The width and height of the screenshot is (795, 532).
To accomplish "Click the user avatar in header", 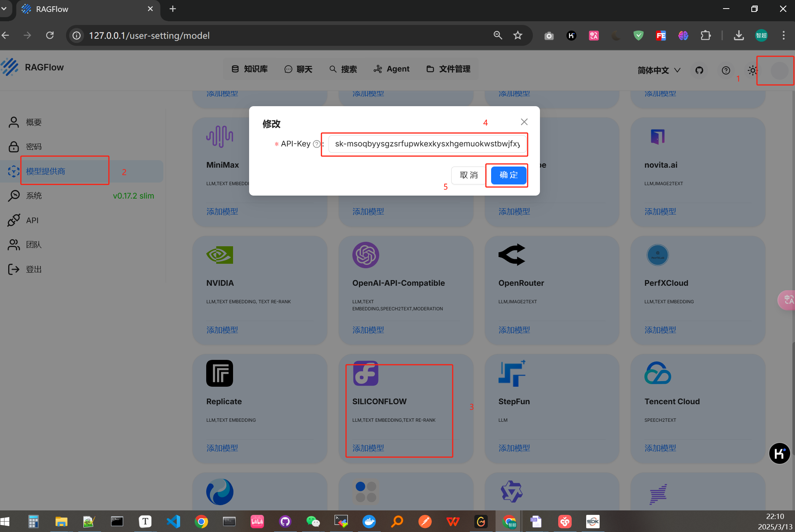I will [779, 70].
